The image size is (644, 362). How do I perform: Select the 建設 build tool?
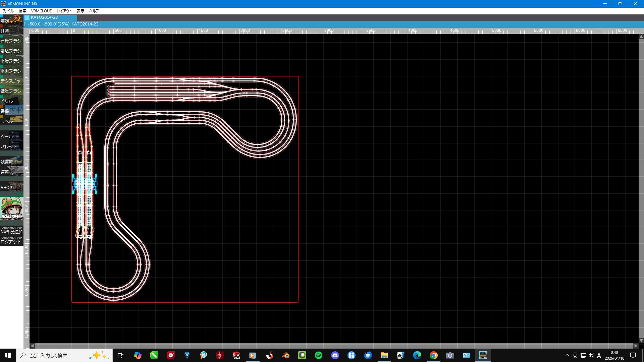pos(12,19)
